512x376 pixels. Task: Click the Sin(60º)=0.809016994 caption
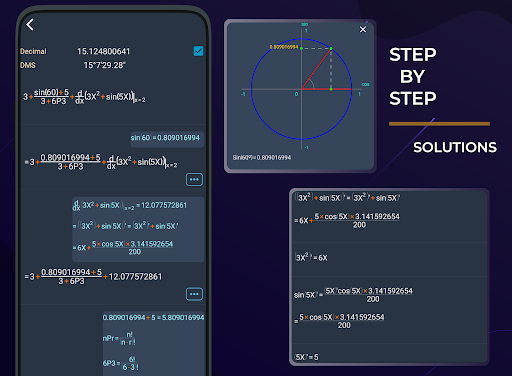coord(262,157)
